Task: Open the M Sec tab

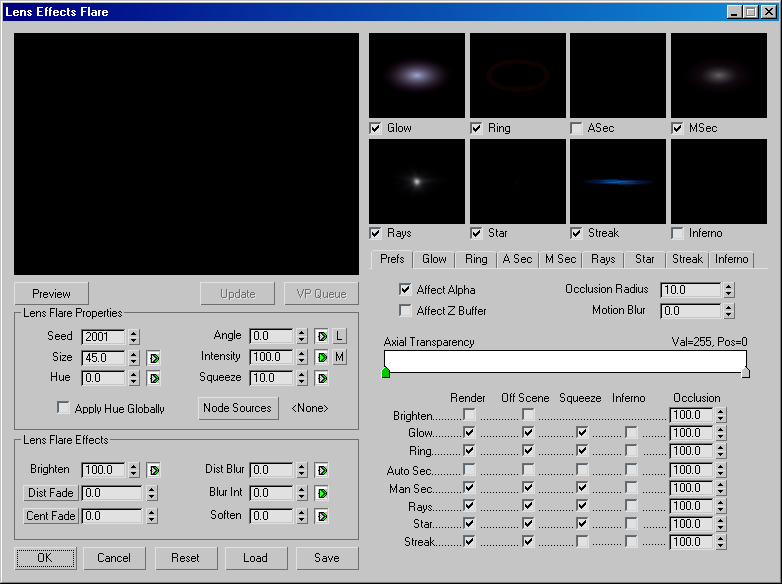Action: (x=560, y=259)
